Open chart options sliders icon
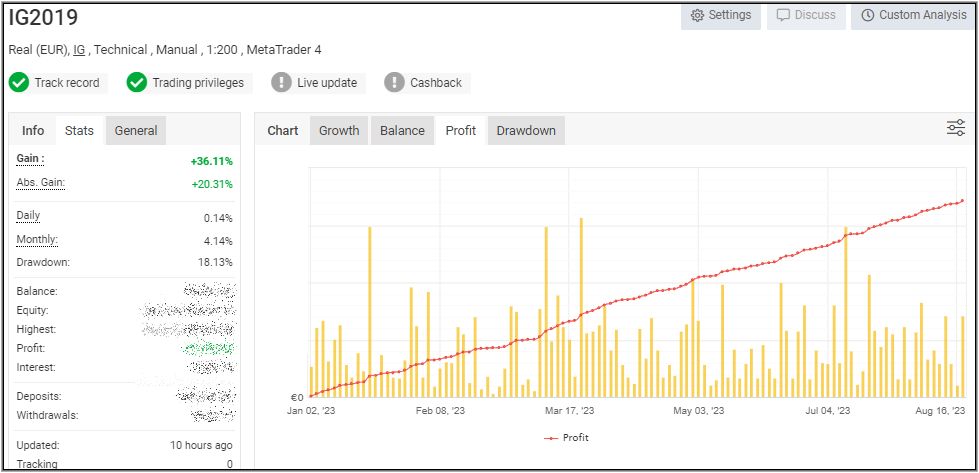Viewport: 979px width, 473px height. point(956,128)
